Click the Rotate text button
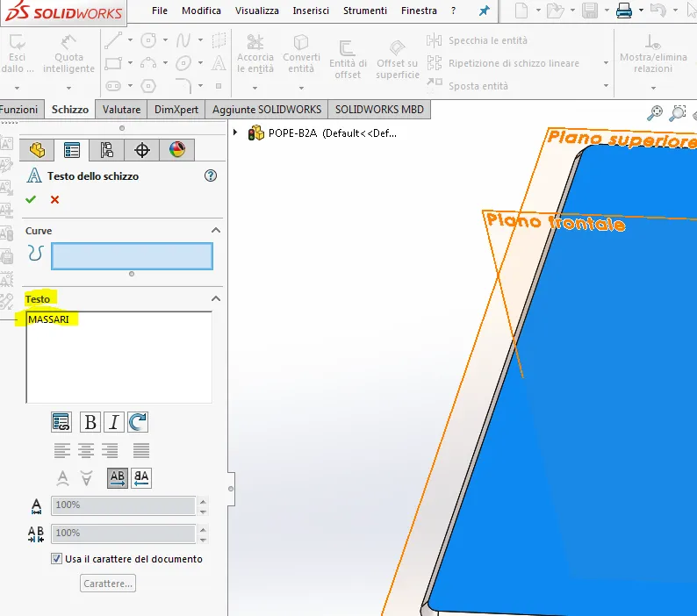Screen dimensions: 697x616 [138, 422]
